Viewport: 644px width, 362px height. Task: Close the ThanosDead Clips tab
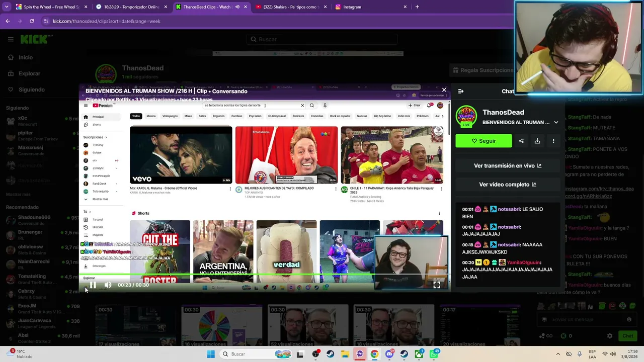pyautogui.click(x=246, y=7)
